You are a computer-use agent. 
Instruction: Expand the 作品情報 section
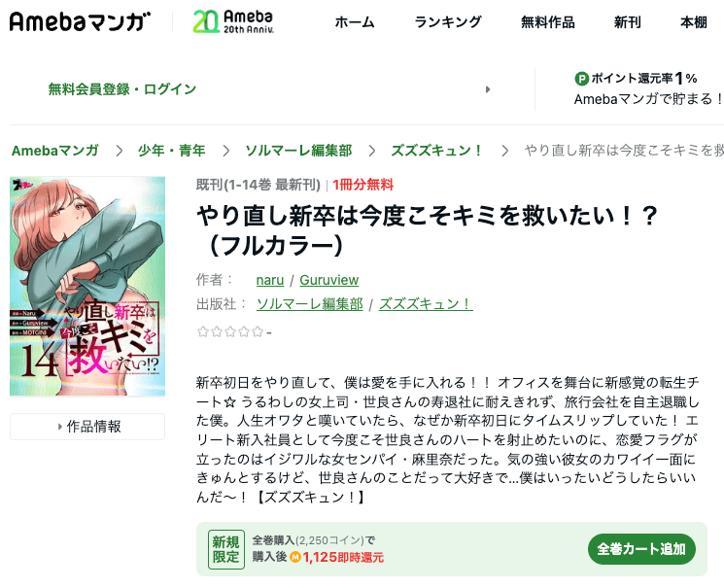(x=87, y=427)
